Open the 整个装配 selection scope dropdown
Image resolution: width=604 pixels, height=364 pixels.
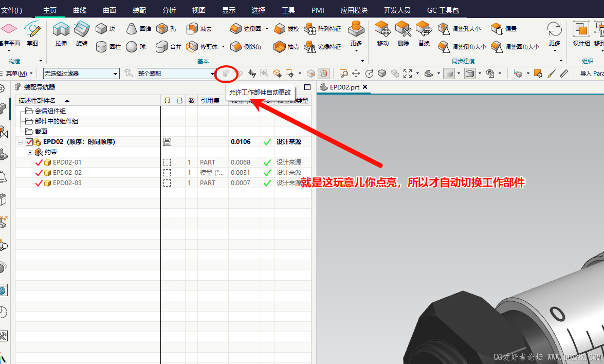[176, 73]
